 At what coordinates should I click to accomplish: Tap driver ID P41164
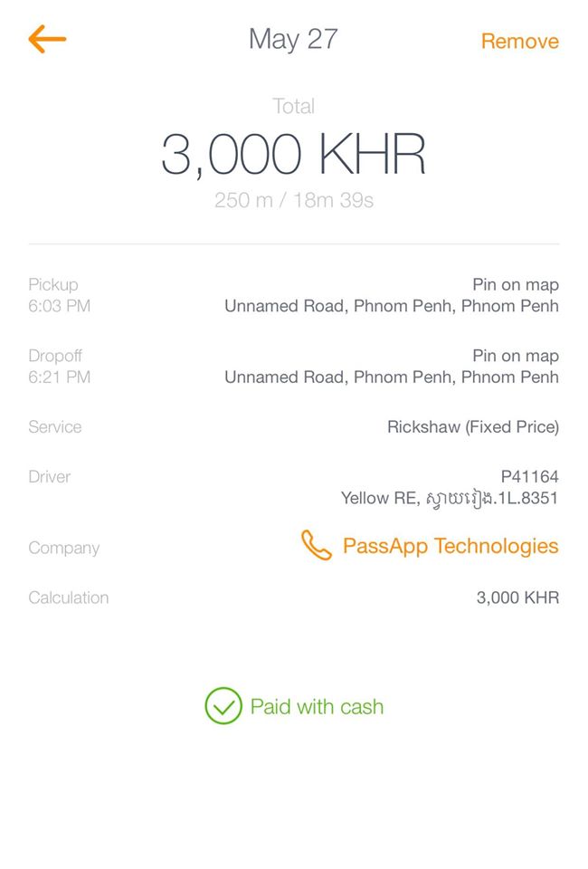click(529, 477)
